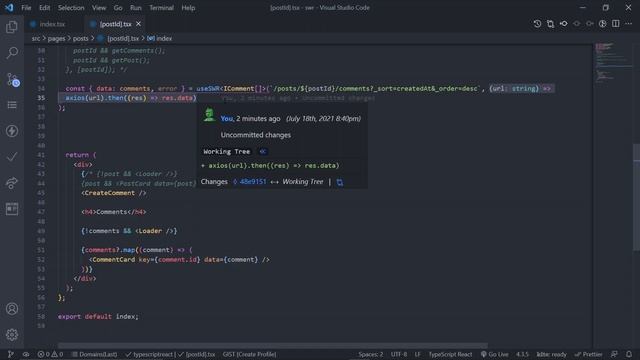Click You author link in hover
Viewport: 640px width, 360px height.
[x=227, y=118]
